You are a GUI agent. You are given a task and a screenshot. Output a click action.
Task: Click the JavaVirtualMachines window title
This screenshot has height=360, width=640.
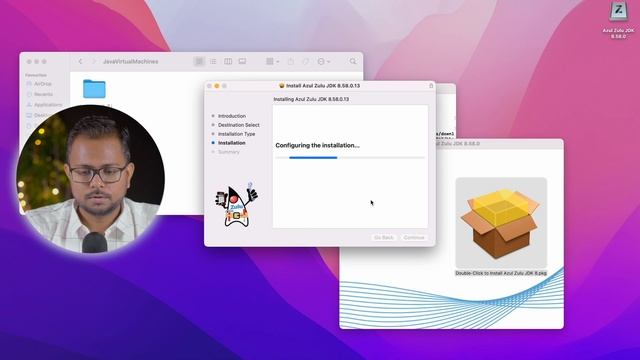pyautogui.click(x=130, y=61)
